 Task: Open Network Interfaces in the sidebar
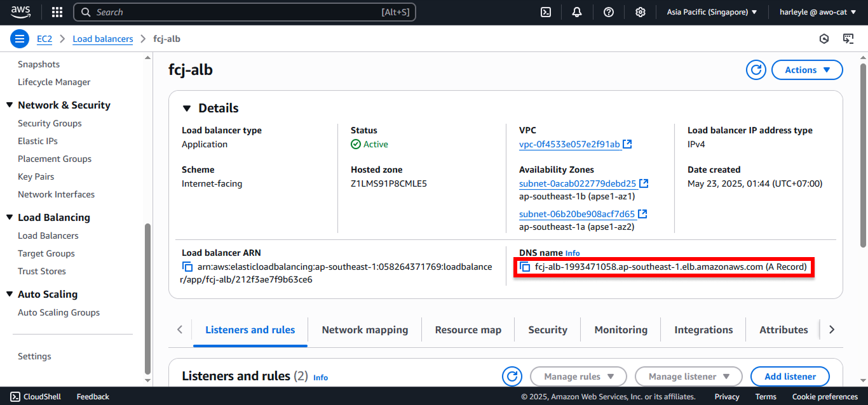coord(56,194)
